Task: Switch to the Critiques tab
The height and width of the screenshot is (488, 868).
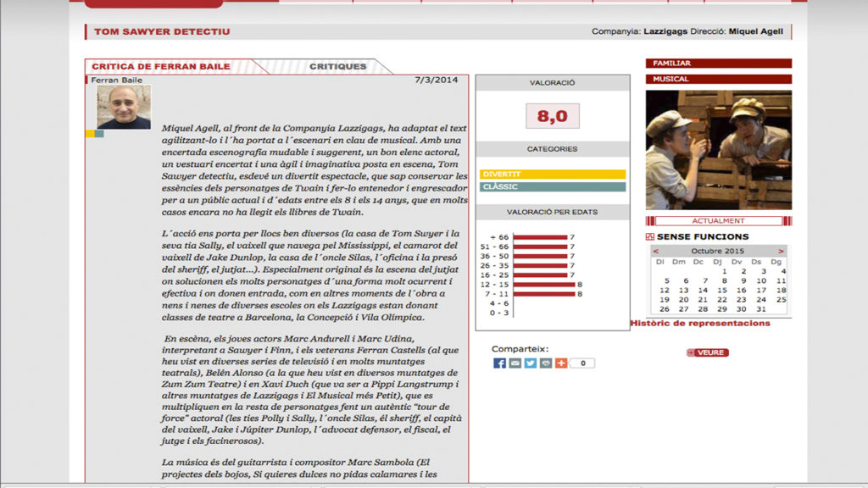Action: (x=337, y=66)
